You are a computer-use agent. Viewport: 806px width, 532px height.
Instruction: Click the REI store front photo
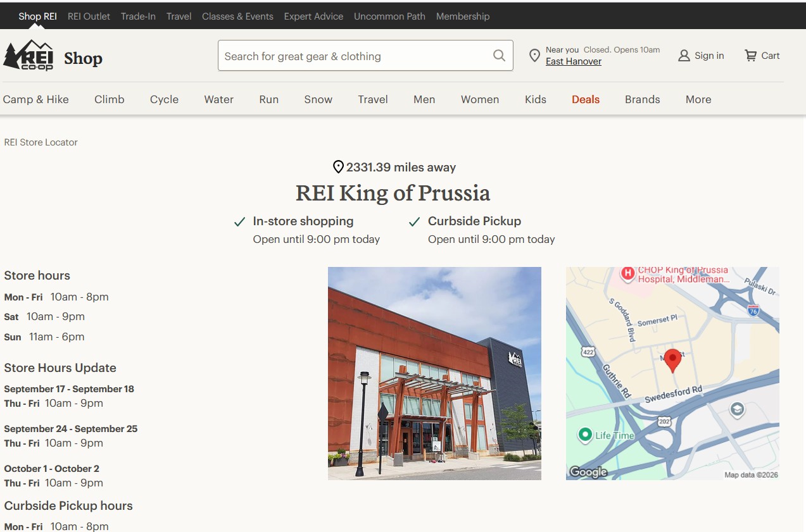point(434,373)
